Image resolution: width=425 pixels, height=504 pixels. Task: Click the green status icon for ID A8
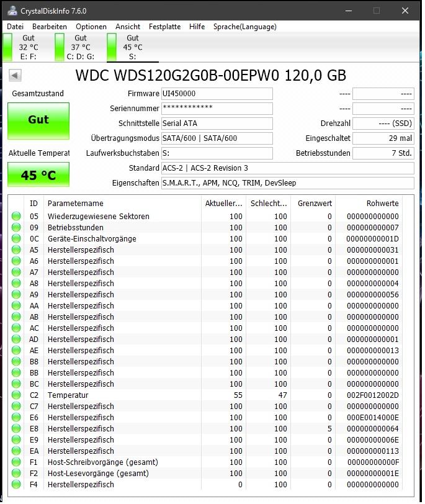(x=16, y=283)
